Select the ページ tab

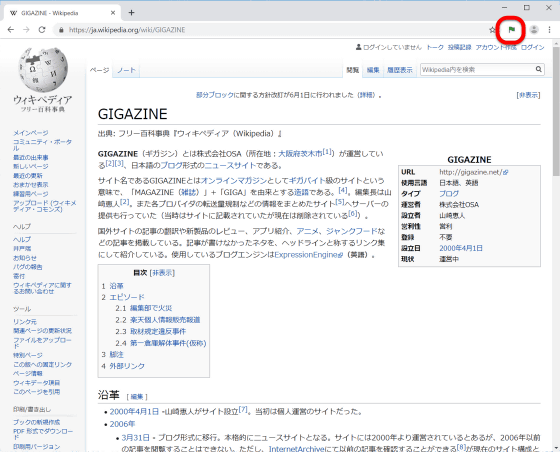click(x=99, y=70)
